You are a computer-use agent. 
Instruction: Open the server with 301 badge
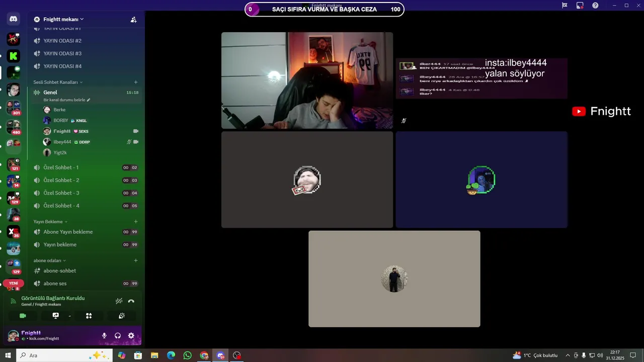pos(14,107)
